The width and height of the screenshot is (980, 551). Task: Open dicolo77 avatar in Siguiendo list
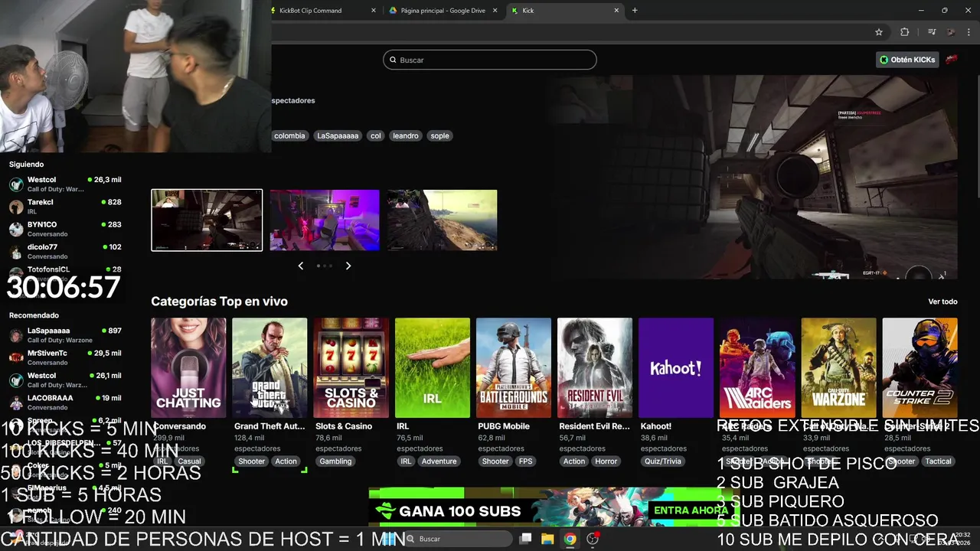[x=16, y=251]
